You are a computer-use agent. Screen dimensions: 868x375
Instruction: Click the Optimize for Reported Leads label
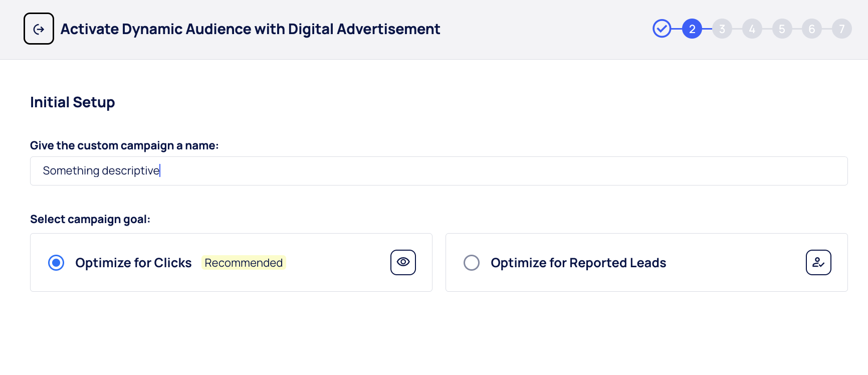coord(578,263)
